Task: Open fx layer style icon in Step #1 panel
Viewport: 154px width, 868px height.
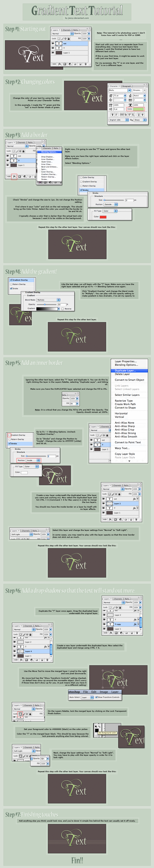Action: [x=59, y=64]
